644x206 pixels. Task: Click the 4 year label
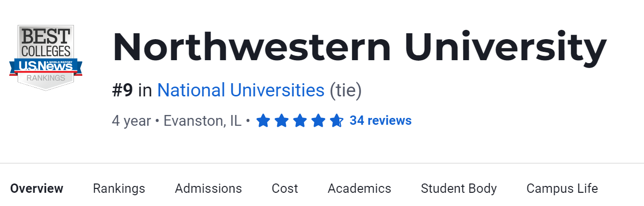(x=131, y=120)
